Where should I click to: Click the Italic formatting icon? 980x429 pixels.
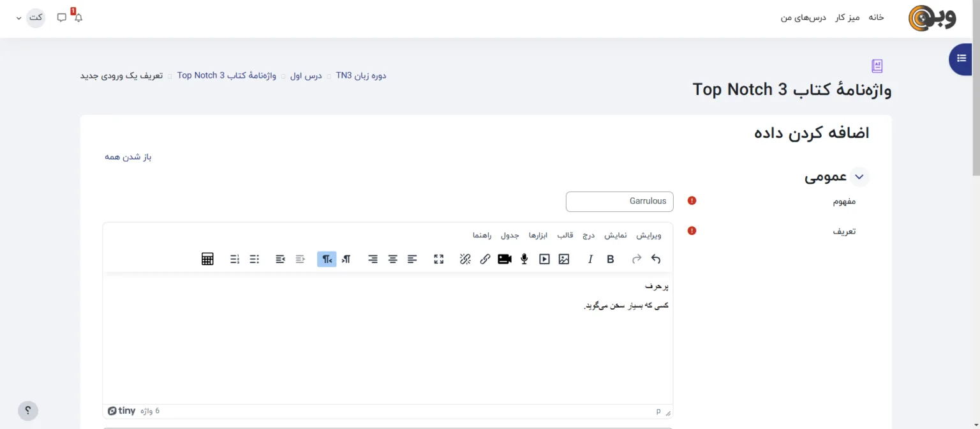click(590, 259)
